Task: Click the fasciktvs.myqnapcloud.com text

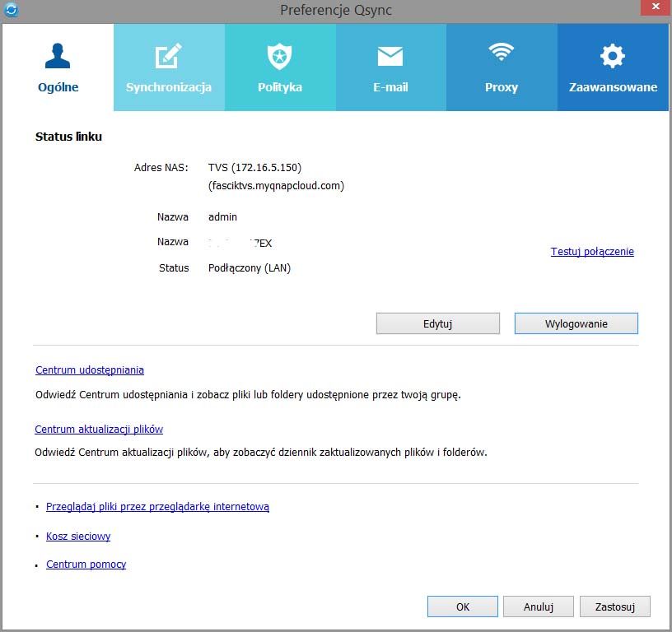Action: tap(276, 186)
